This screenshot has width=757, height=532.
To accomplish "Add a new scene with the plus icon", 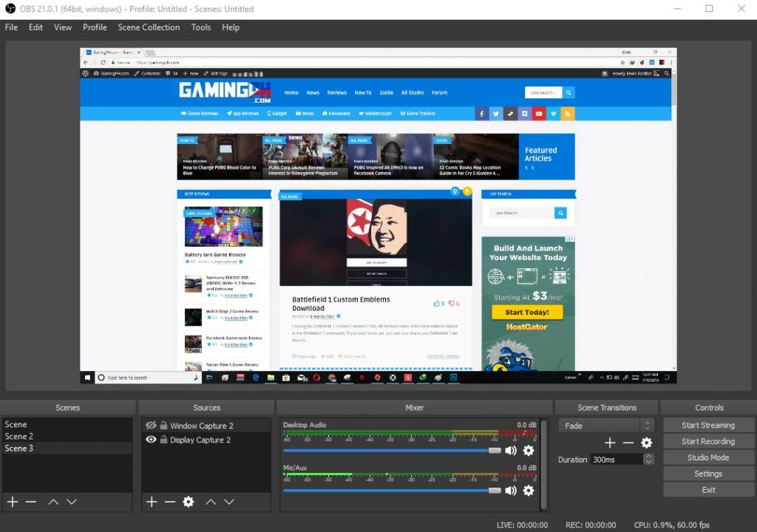I will point(13,502).
